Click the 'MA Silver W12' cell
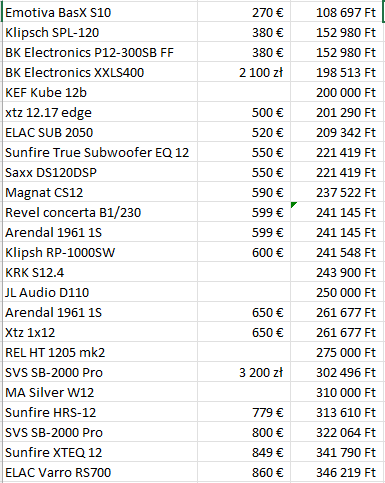Screen dimensions: 385x483 point(100,392)
